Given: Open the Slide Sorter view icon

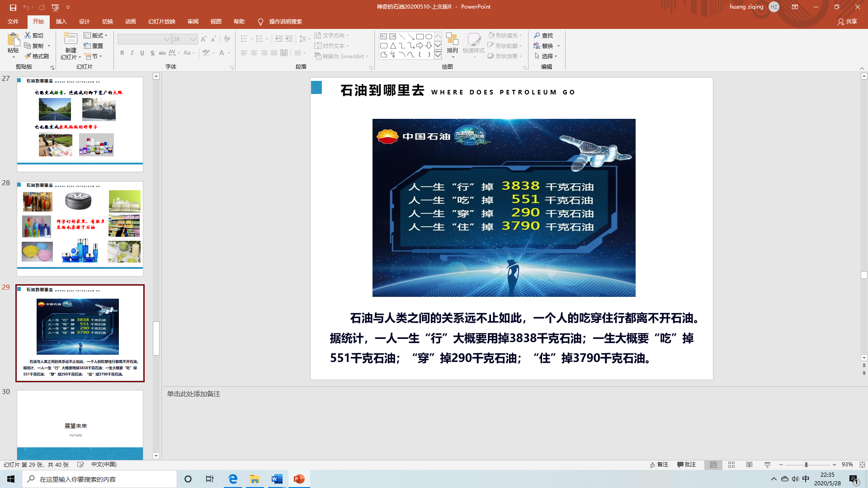Looking at the screenshot, I should [731, 465].
